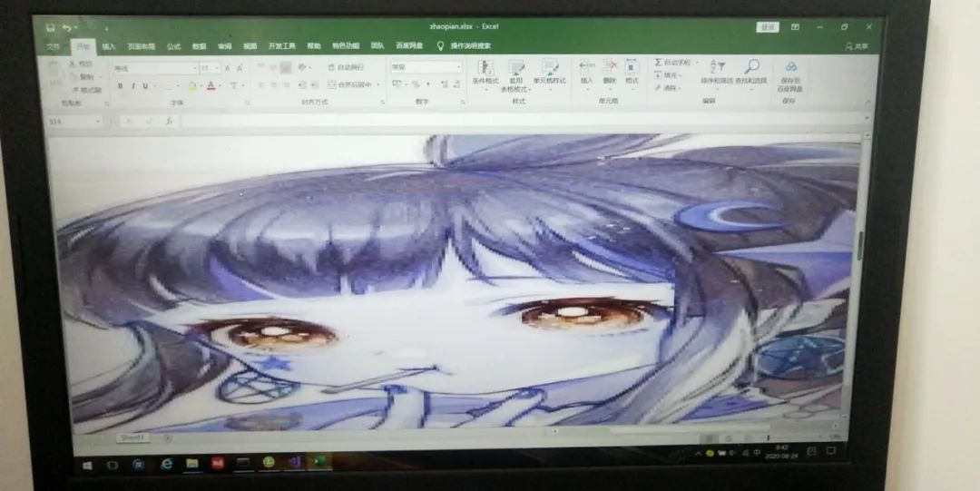980x491 pixels.
Task: Click the decrease decimal icon
Action: click(x=457, y=83)
